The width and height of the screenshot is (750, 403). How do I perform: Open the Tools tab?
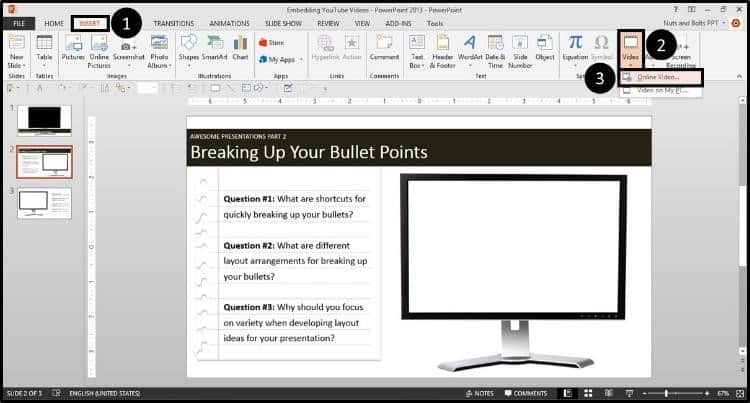(x=435, y=23)
